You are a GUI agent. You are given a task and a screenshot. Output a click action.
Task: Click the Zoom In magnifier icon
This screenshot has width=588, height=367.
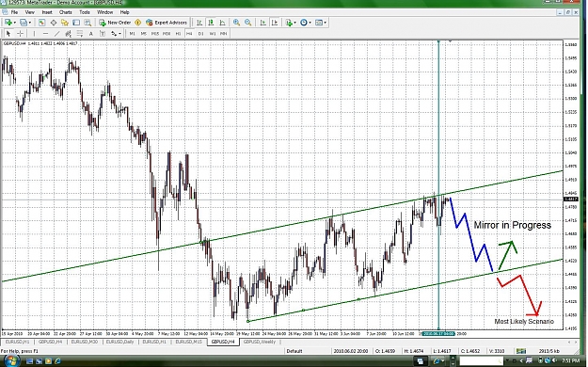[x=236, y=23]
